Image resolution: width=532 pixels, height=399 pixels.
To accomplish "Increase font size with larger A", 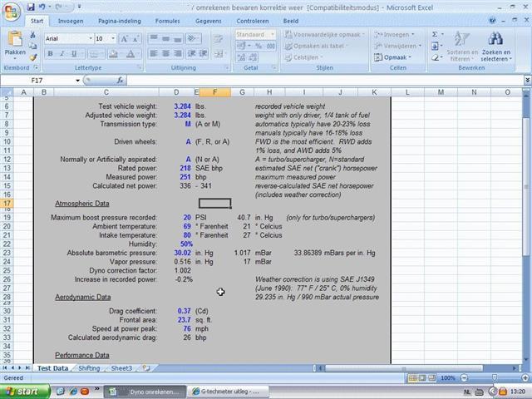I will click(x=125, y=39).
